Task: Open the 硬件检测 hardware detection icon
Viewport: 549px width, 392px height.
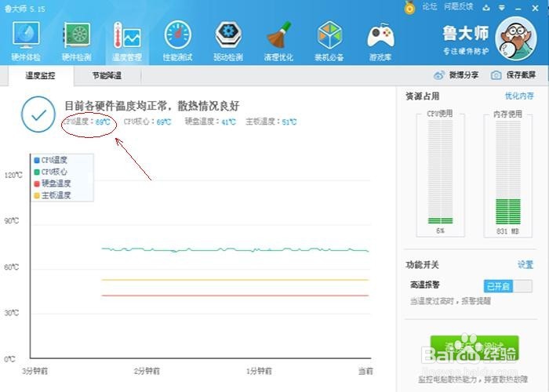Action: click(77, 42)
